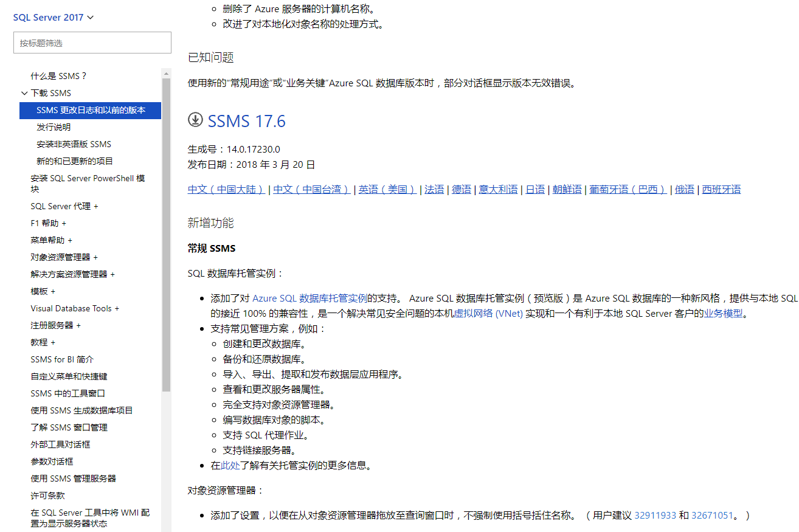Click the sidebar scroll-up arrow

(166, 73)
